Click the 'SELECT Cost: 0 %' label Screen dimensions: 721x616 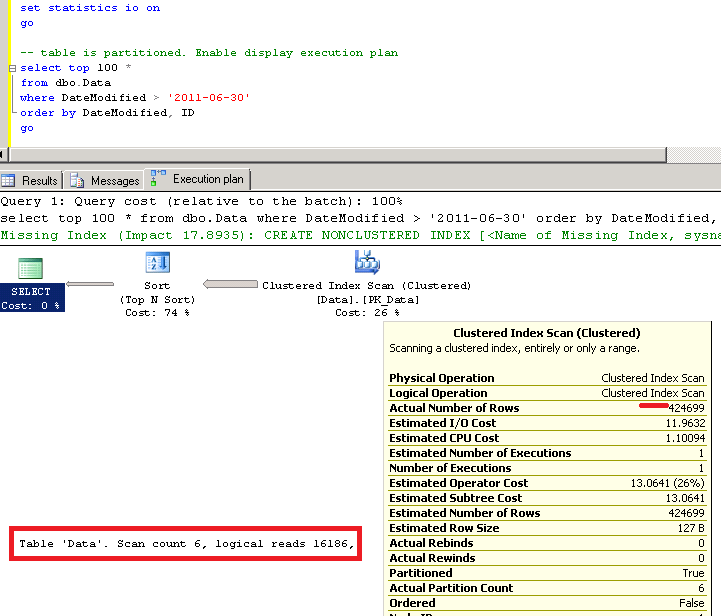click(x=32, y=298)
